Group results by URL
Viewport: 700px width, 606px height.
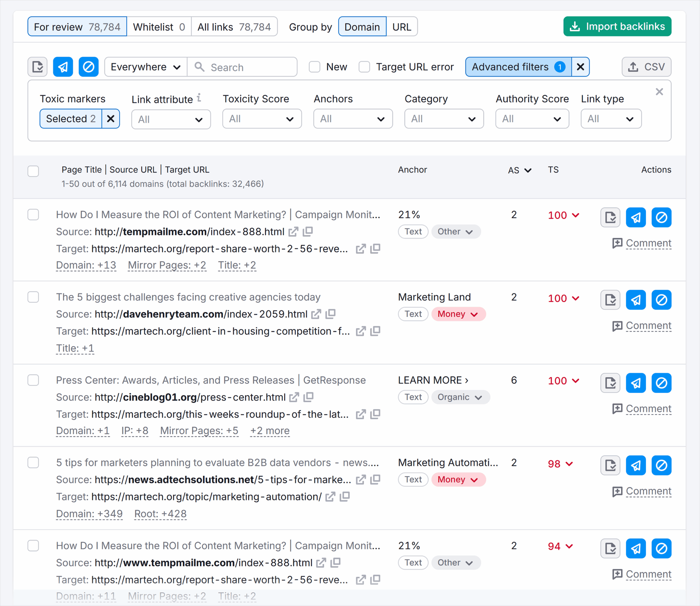[x=402, y=26]
